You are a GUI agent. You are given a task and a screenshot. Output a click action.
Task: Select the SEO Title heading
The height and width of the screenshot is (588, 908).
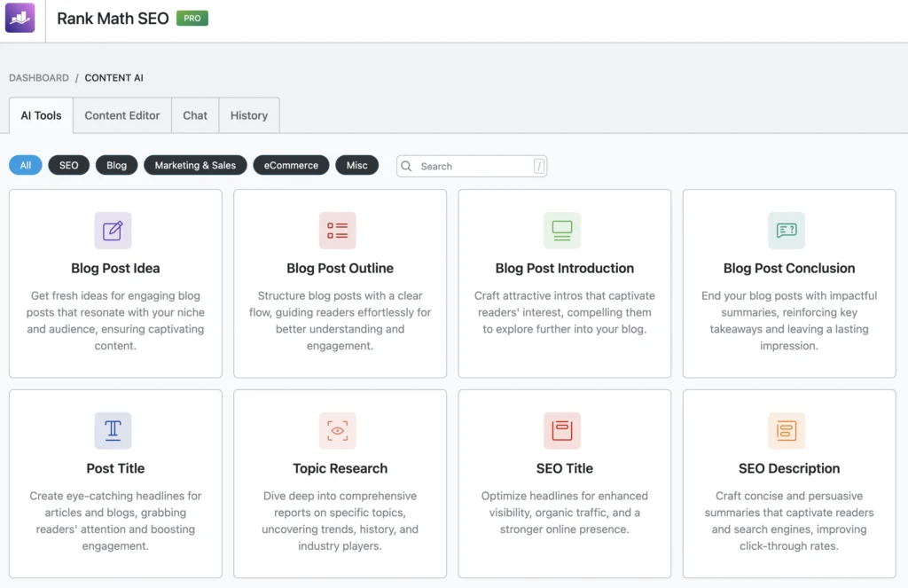(565, 468)
